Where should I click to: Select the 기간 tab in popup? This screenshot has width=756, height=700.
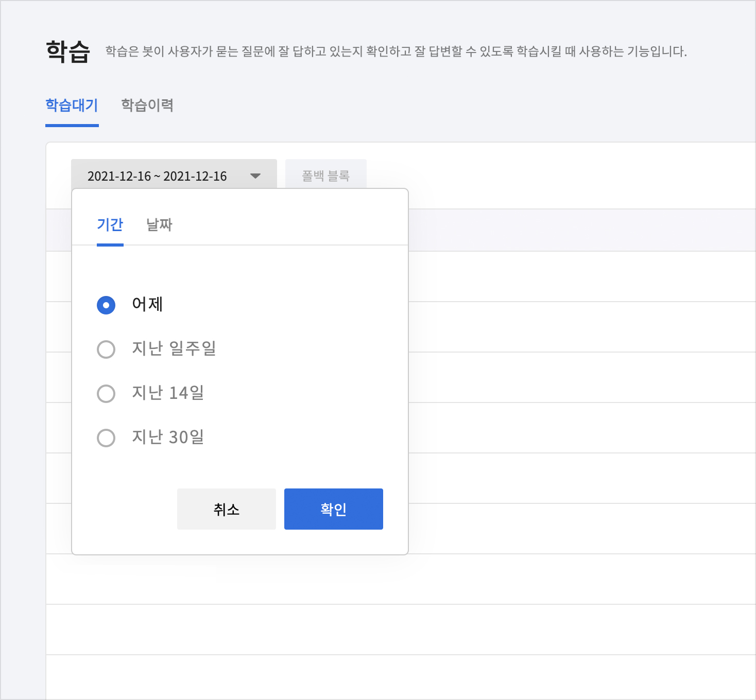[110, 225]
